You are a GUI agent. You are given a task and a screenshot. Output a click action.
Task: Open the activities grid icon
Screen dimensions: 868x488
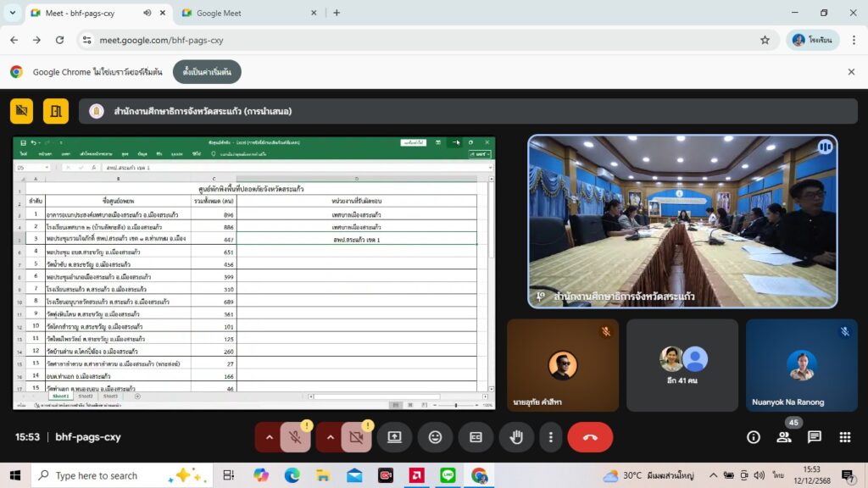pos(844,437)
